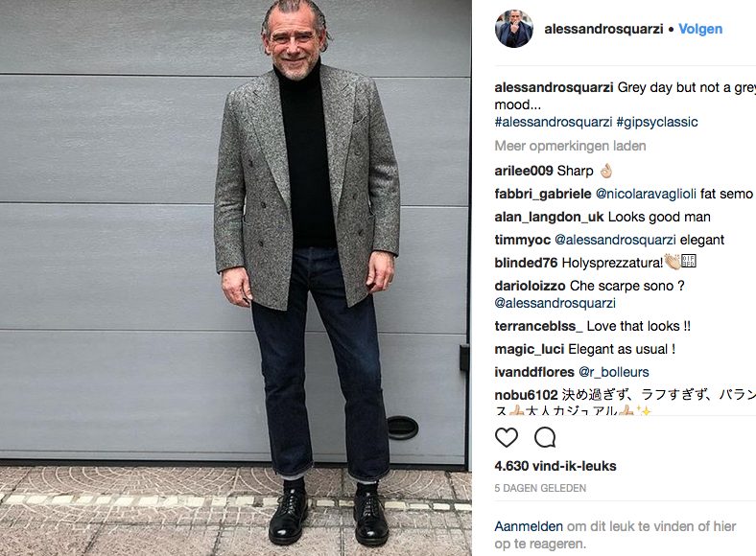This screenshot has width=756, height=556.
Task: Open alessandrosquarzi's profile avatar
Action: pos(514,29)
